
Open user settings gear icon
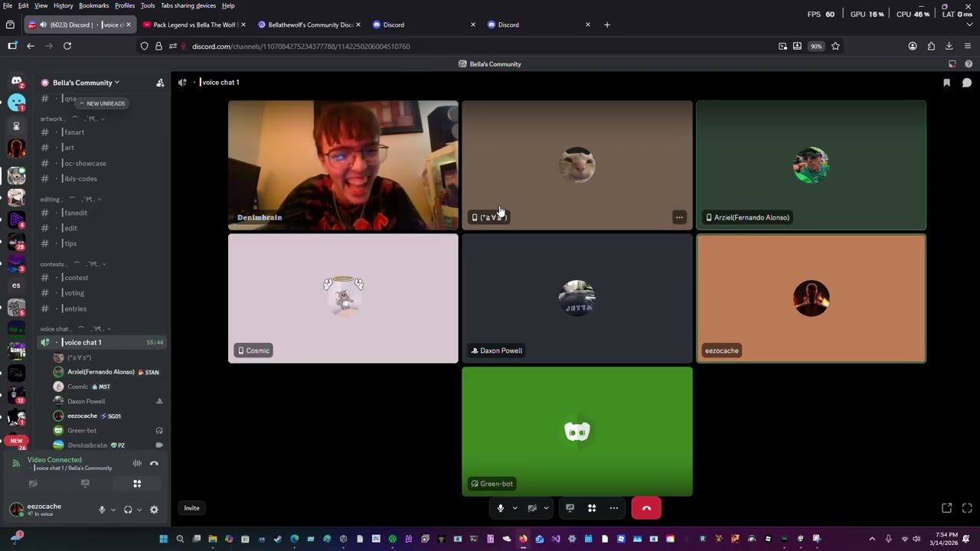154,510
